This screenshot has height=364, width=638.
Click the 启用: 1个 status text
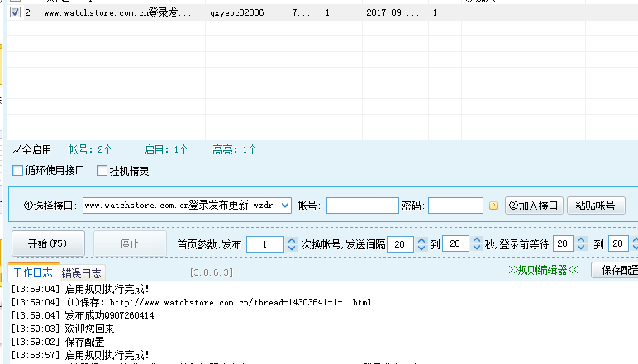pyautogui.click(x=166, y=150)
